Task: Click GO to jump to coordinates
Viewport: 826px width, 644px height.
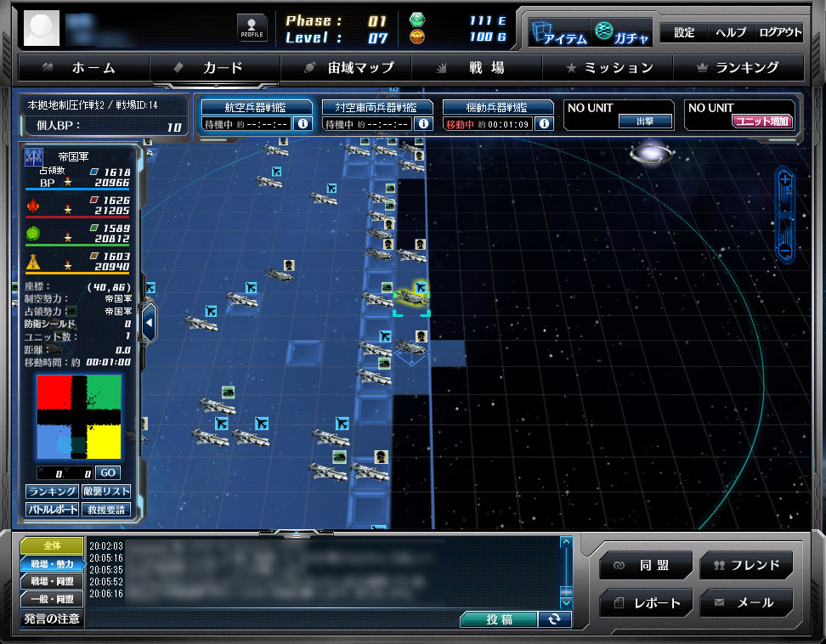Action: pyautogui.click(x=108, y=473)
